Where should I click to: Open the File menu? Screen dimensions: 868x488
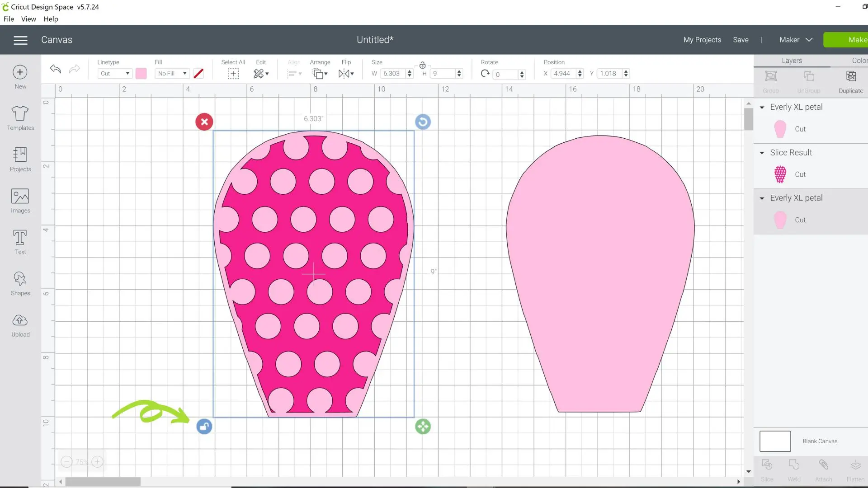(9, 19)
